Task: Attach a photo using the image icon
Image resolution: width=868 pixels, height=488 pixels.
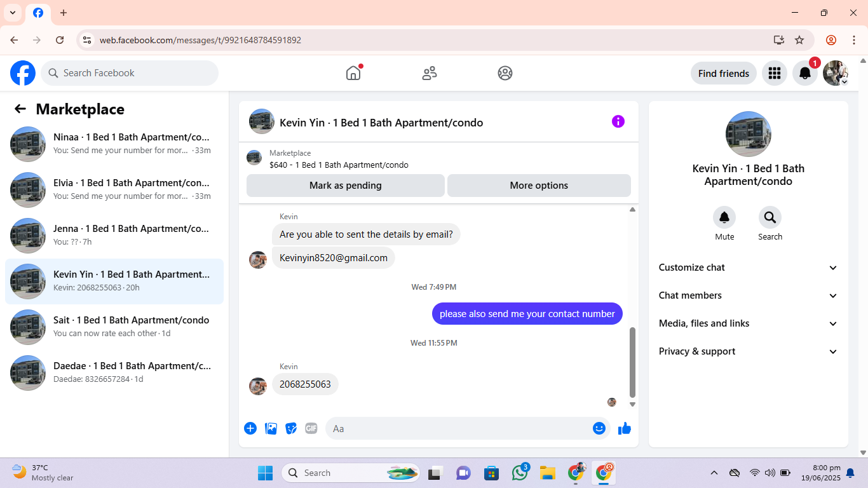Action: tap(271, 428)
